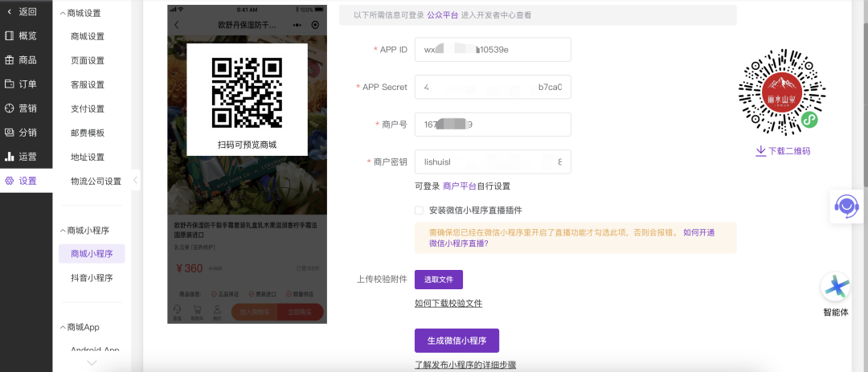Viewport: 868px width, 372px height.
Task: Open 商城设置 submenu item
Action: [88, 36]
